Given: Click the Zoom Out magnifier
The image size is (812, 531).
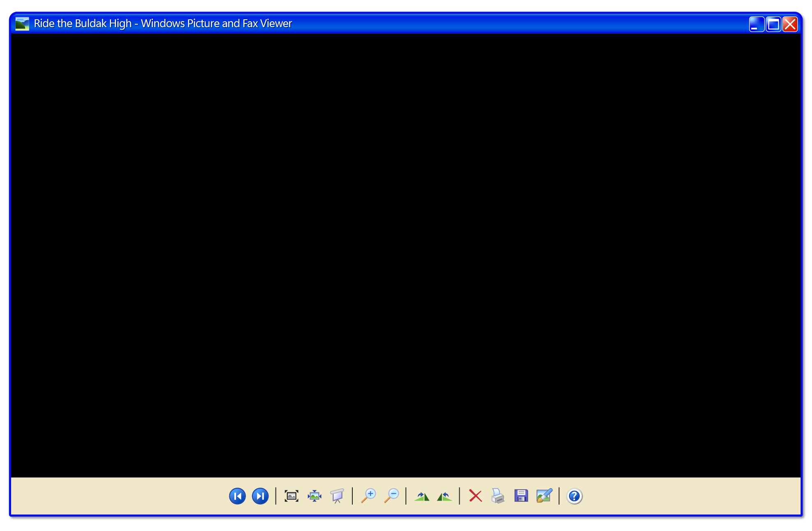Looking at the screenshot, I should pyautogui.click(x=391, y=496).
